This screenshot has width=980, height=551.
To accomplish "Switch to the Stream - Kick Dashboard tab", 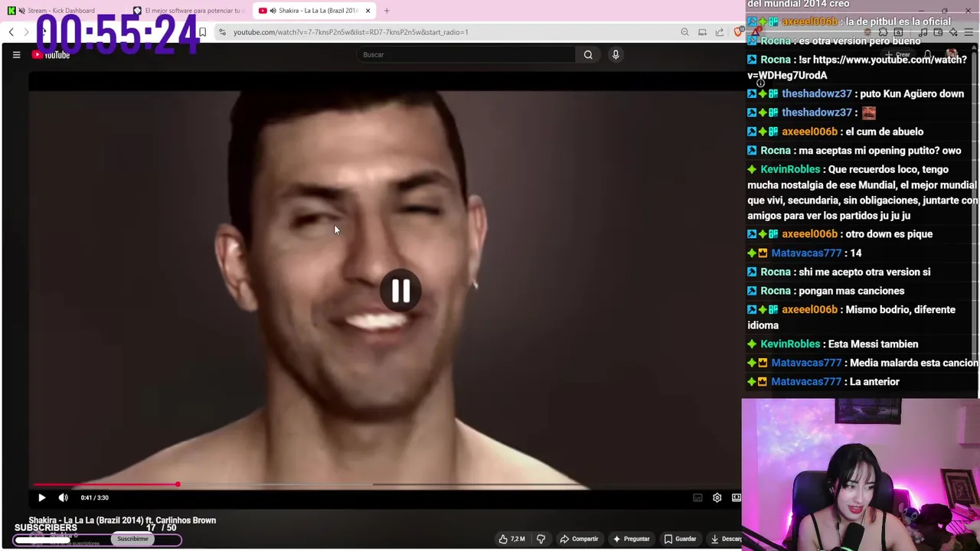I will 61,11.
